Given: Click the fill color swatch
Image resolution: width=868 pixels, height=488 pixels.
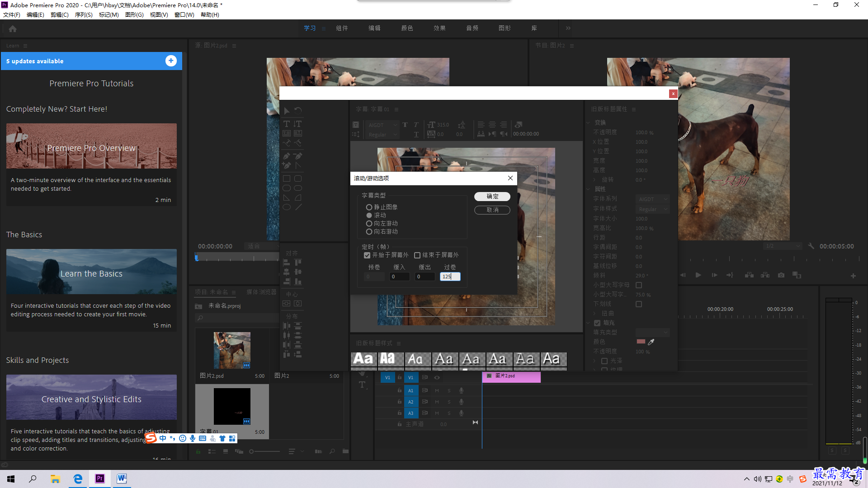Looking at the screenshot, I should [x=641, y=342].
